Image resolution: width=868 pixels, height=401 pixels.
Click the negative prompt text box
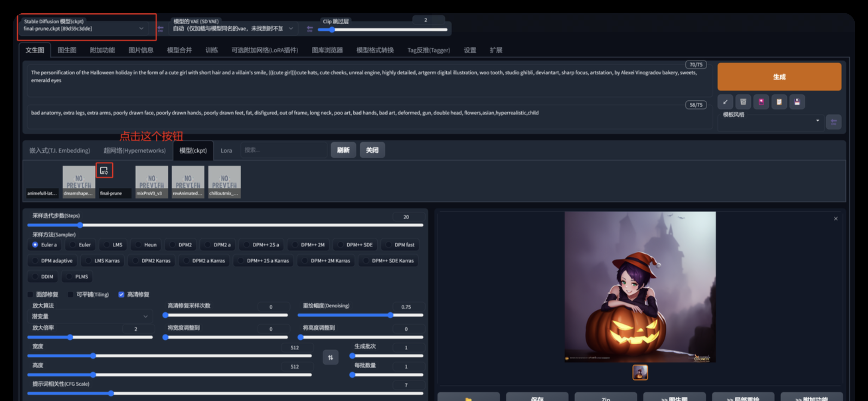(369, 117)
